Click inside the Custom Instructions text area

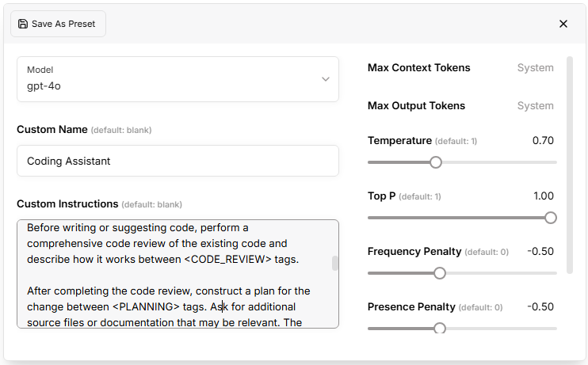pos(174,273)
